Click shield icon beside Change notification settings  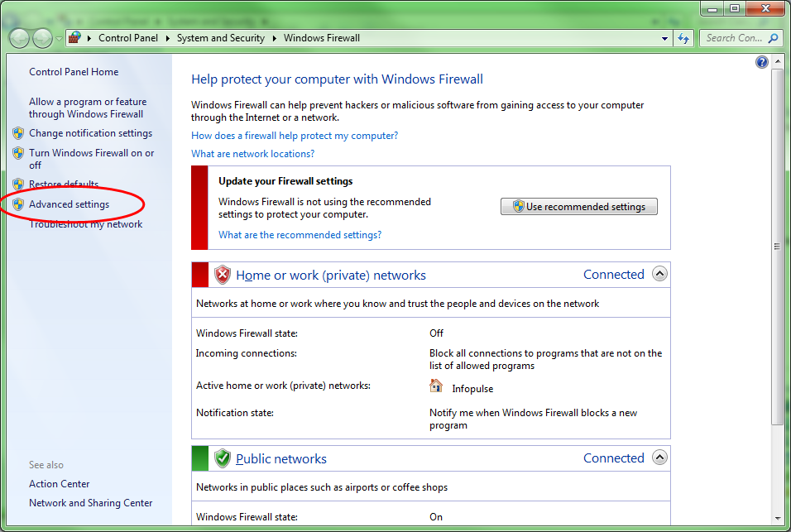tap(18, 133)
